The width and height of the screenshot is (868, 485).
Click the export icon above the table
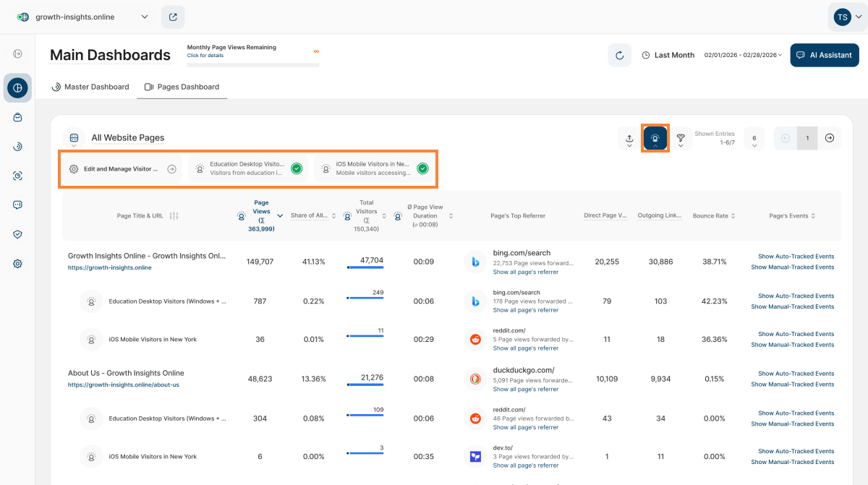(x=629, y=138)
